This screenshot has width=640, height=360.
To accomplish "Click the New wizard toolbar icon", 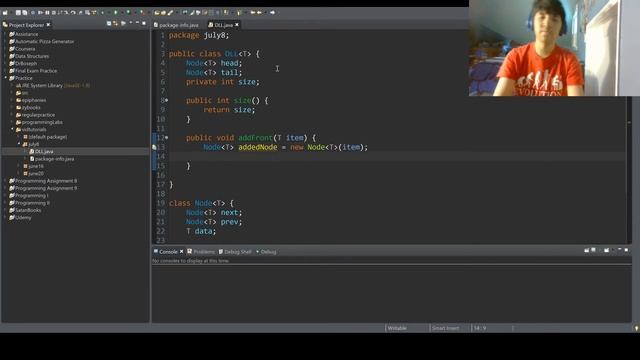I will tap(5, 13).
